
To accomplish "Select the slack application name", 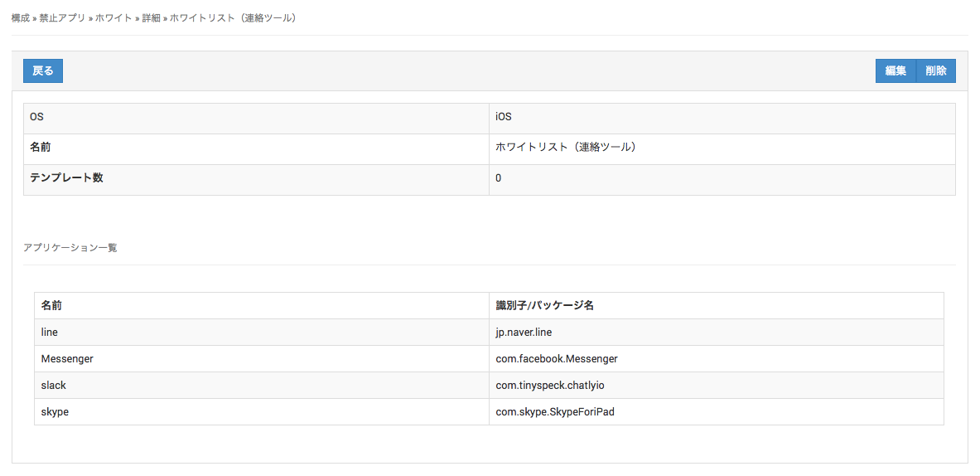I will click(54, 386).
